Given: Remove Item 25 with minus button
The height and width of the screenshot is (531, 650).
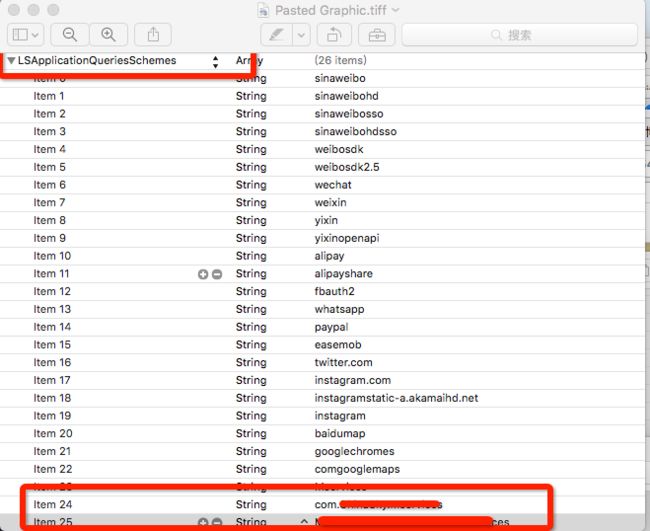Looking at the screenshot, I should click(217, 522).
